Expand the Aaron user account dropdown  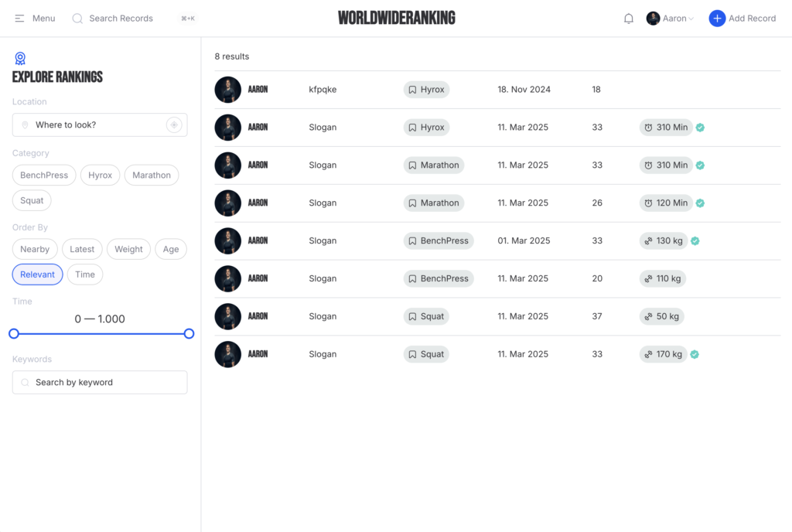coord(671,19)
